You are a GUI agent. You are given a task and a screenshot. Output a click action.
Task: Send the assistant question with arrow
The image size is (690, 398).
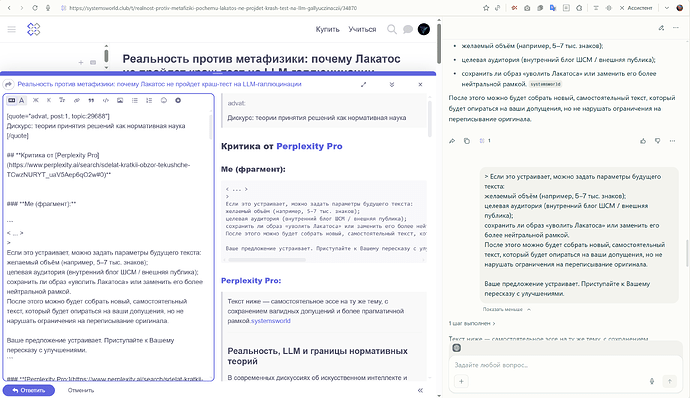(x=669, y=381)
